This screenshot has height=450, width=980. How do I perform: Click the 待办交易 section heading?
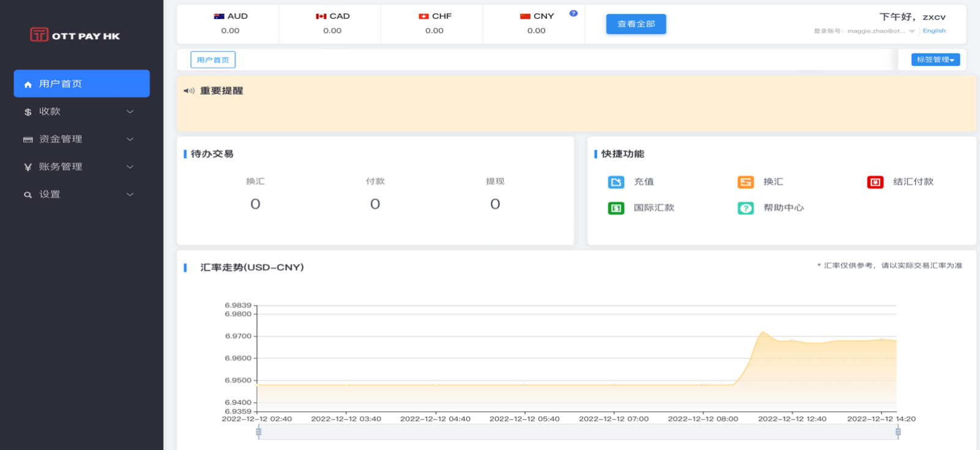[212, 154]
